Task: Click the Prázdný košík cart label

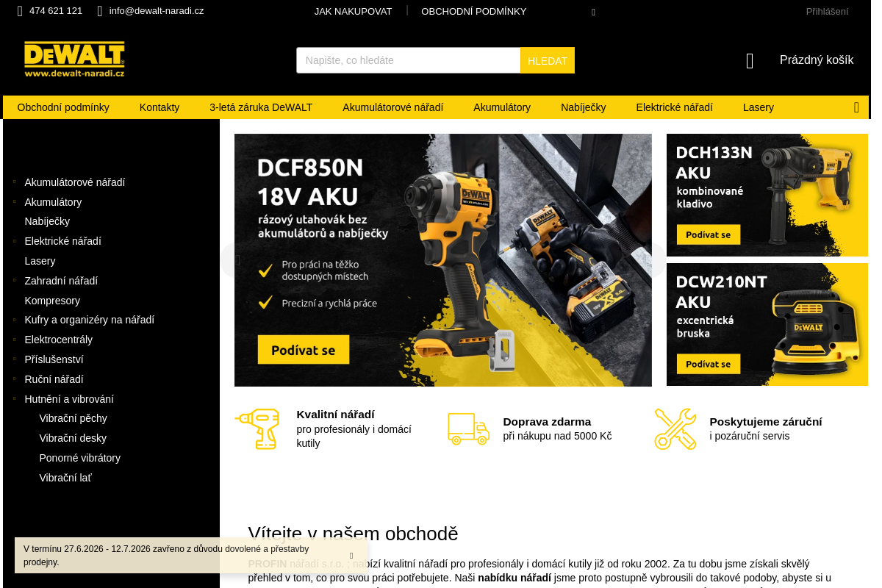Action: [x=817, y=60]
